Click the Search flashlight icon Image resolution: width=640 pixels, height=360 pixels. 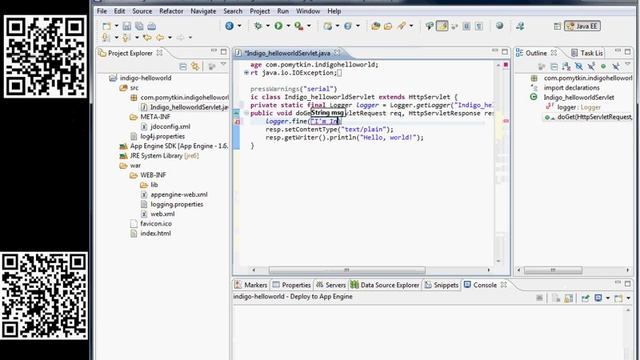pos(402,26)
